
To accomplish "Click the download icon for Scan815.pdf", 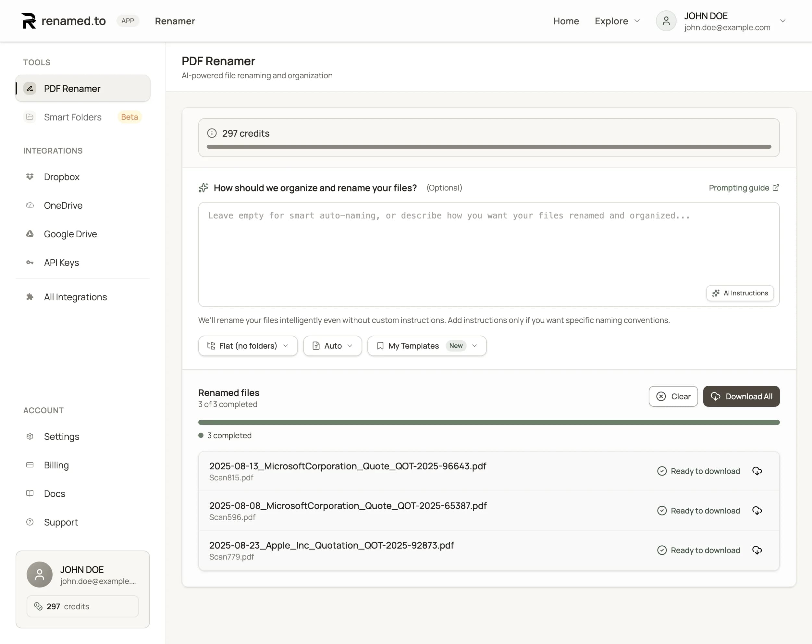I will point(757,471).
